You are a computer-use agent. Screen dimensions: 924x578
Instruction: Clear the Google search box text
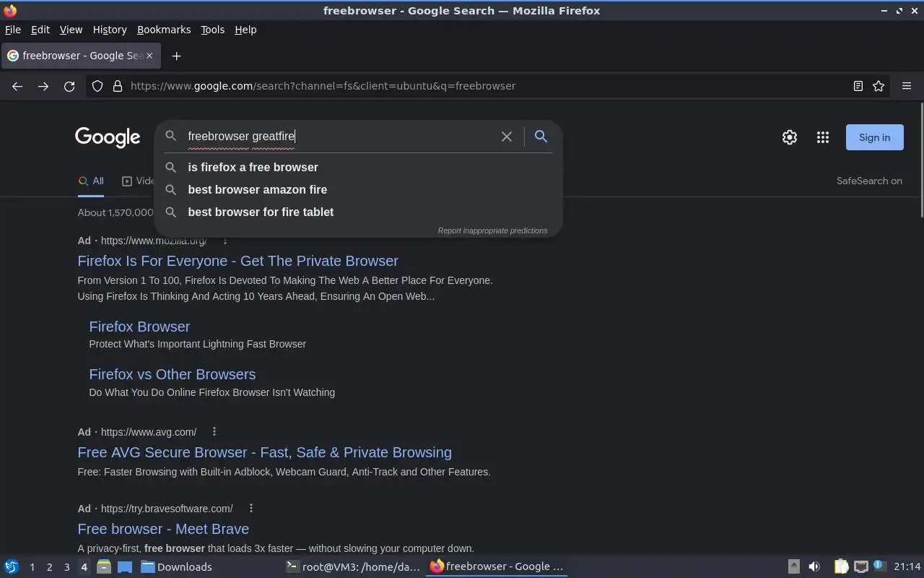tap(507, 136)
